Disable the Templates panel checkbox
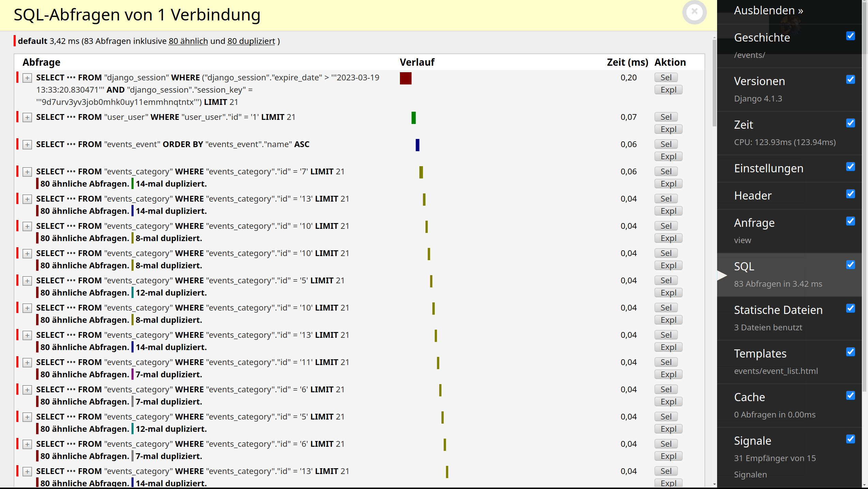 [x=851, y=352]
